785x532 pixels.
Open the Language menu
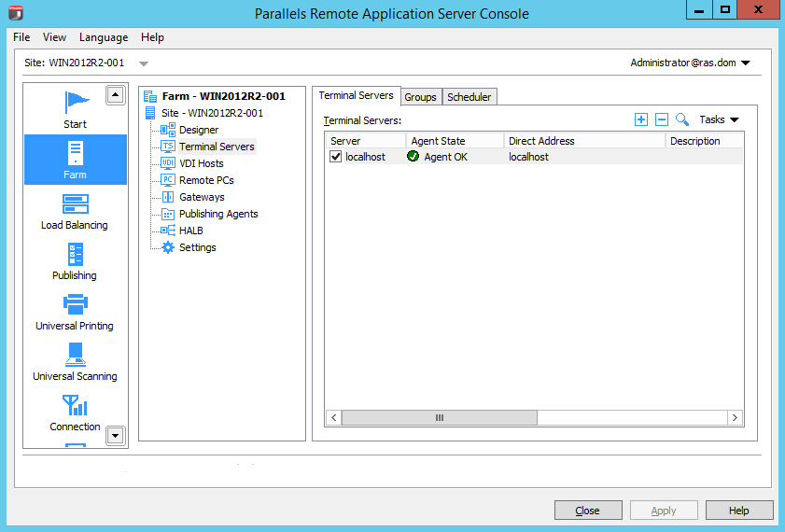click(x=104, y=37)
